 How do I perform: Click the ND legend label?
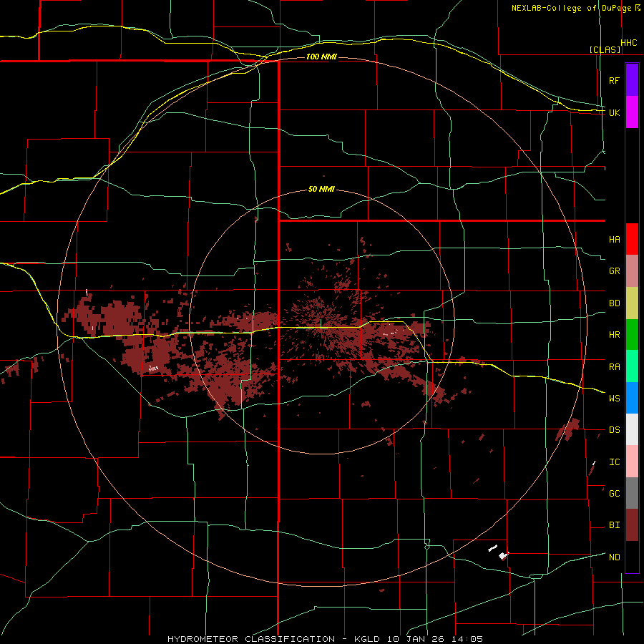point(615,557)
